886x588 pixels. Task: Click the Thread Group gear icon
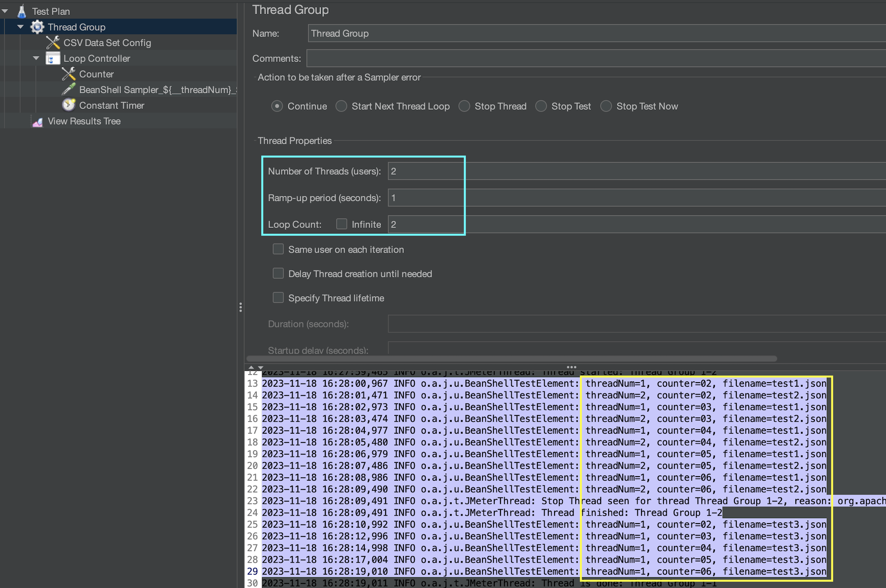click(37, 27)
